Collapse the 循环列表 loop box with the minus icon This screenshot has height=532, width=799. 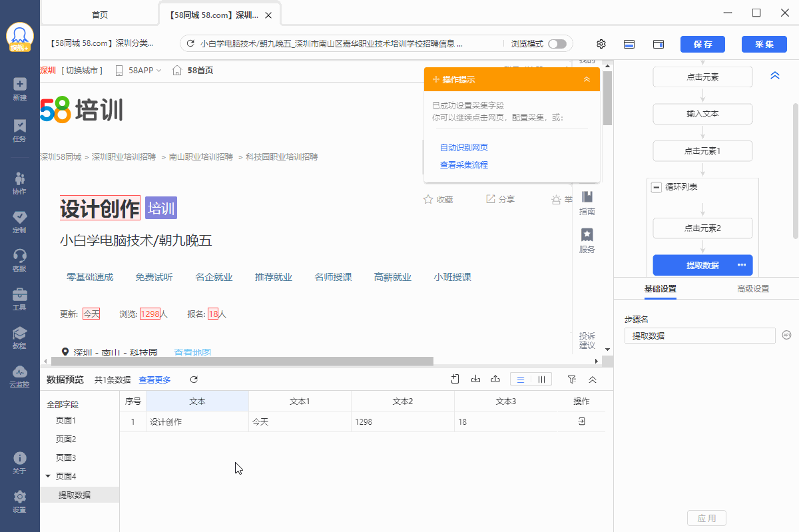pyautogui.click(x=656, y=187)
